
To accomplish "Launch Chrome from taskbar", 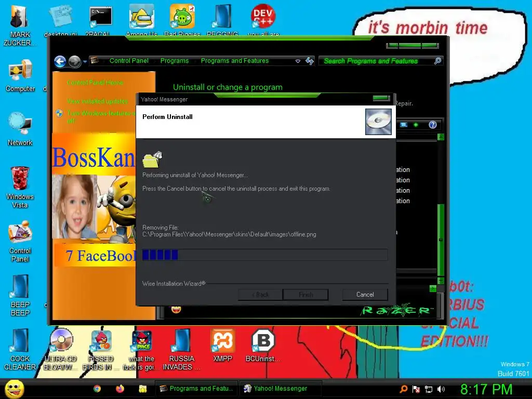I will pyautogui.click(x=97, y=389).
